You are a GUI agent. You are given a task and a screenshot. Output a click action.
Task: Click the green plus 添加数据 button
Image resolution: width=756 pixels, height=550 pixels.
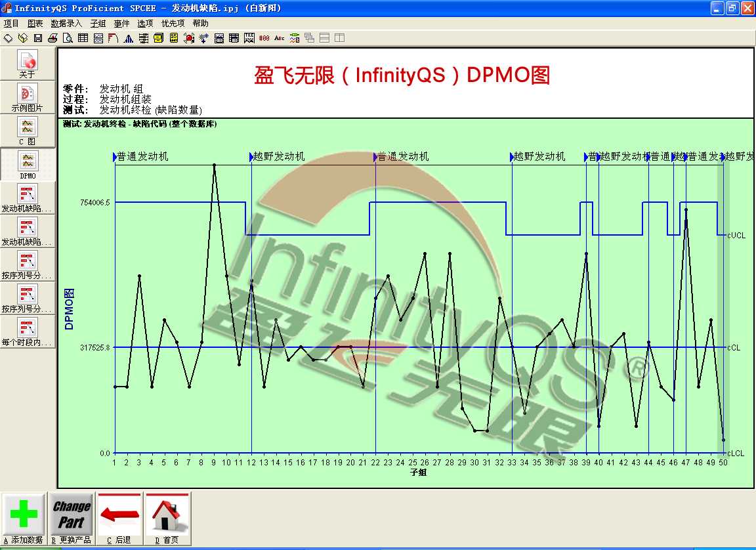coord(24,518)
